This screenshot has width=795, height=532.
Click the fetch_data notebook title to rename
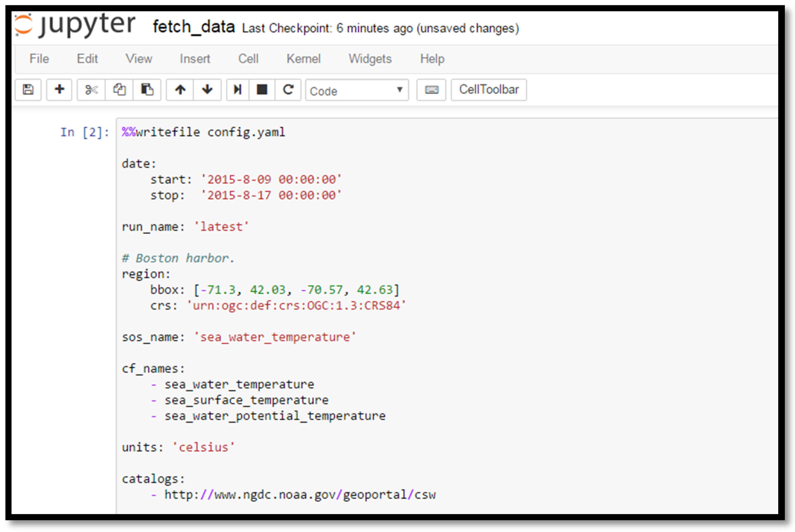click(194, 27)
